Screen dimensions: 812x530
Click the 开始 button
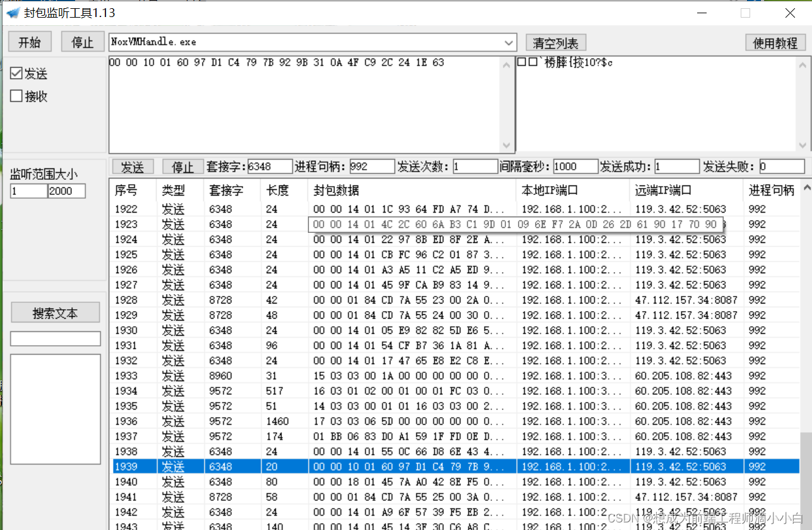[28, 42]
